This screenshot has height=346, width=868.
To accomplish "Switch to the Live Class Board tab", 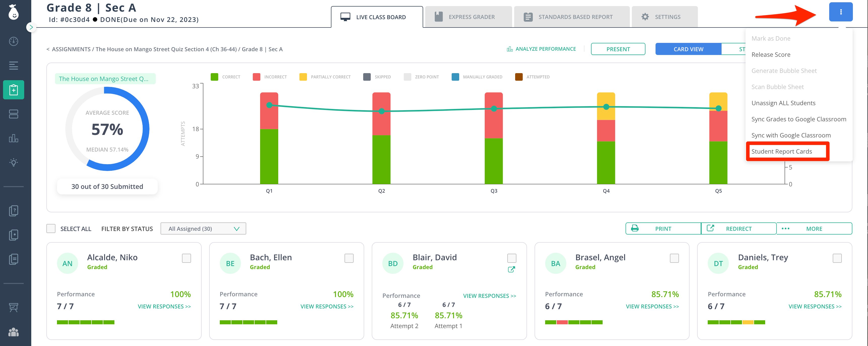I will [x=377, y=17].
